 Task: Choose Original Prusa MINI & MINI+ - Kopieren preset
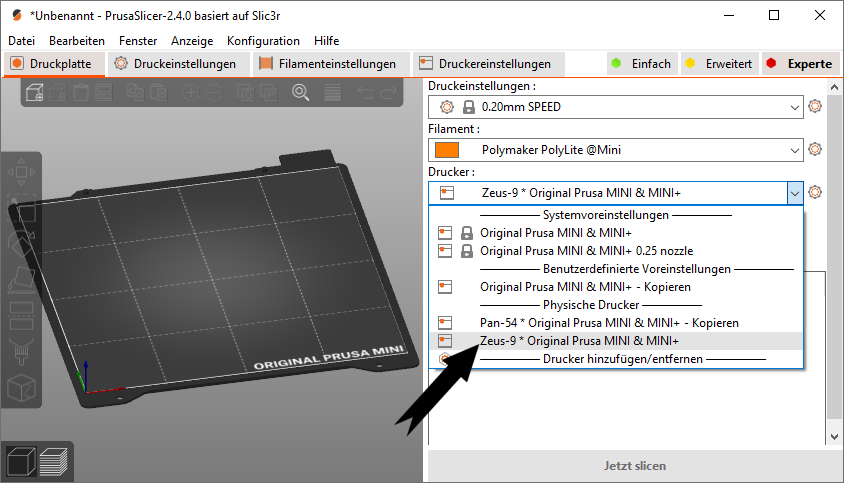[616, 287]
